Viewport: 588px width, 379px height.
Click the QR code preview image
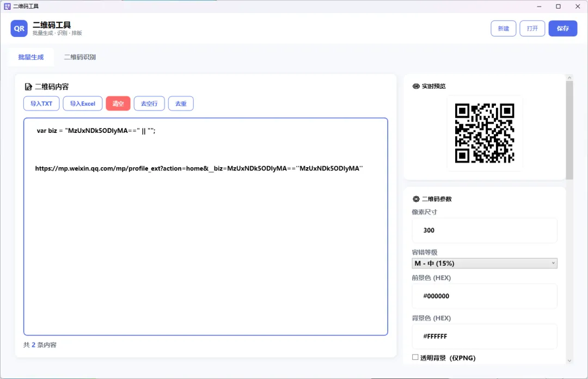click(x=485, y=133)
